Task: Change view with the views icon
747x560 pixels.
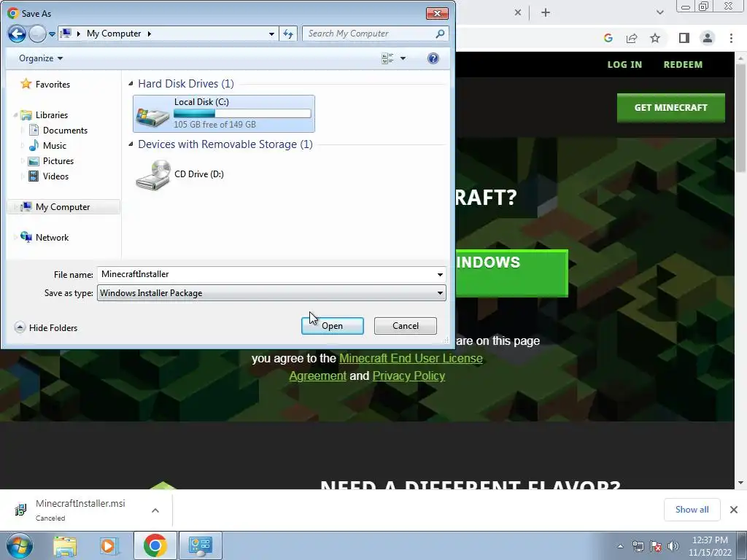Action: [x=387, y=58]
